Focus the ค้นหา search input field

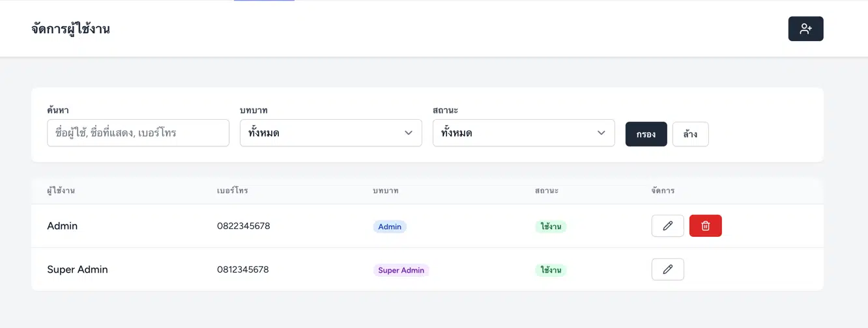coord(138,133)
